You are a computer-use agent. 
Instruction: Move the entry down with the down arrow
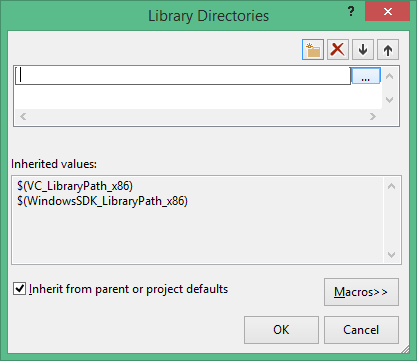[x=363, y=50]
